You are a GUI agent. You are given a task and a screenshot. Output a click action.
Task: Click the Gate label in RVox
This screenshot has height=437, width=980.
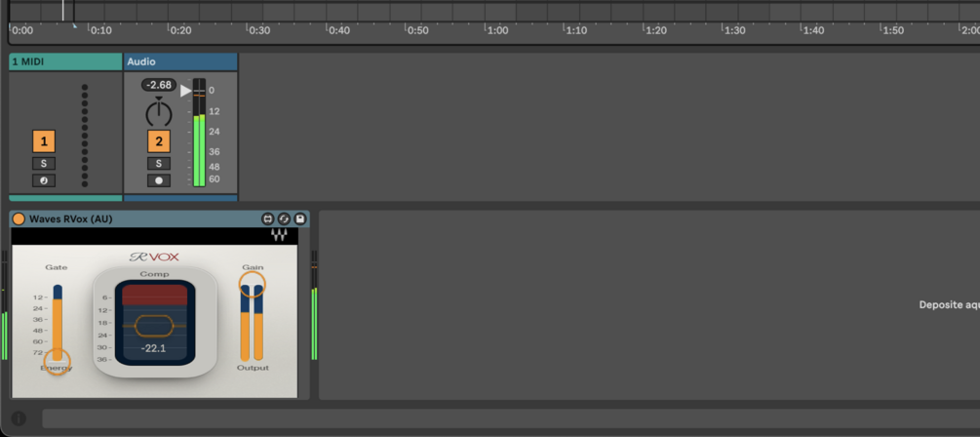point(57,267)
